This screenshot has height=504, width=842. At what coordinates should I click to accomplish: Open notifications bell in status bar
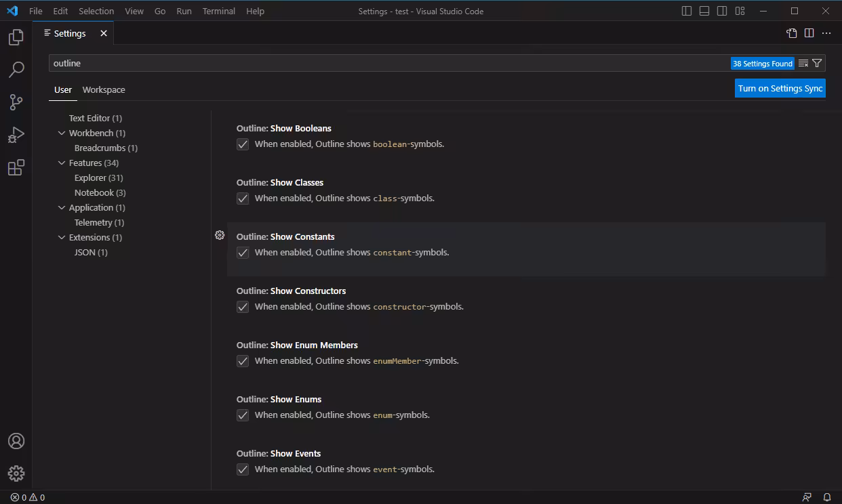[827, 497]
